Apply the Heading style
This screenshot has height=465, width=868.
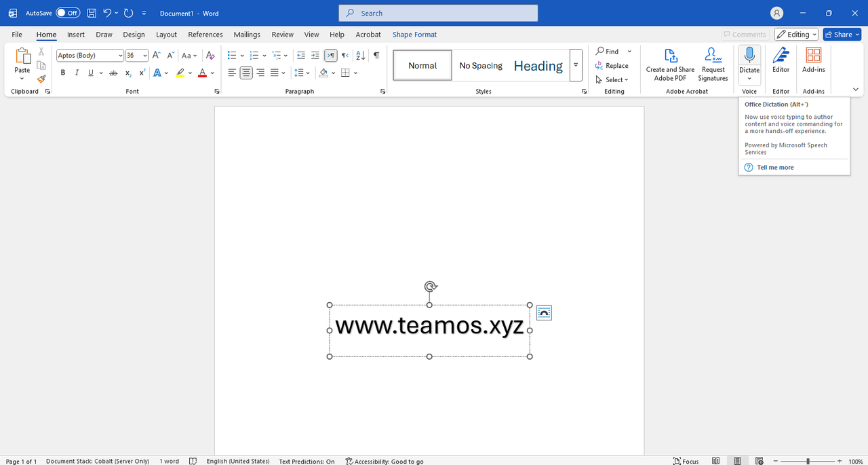click(538, 66)
